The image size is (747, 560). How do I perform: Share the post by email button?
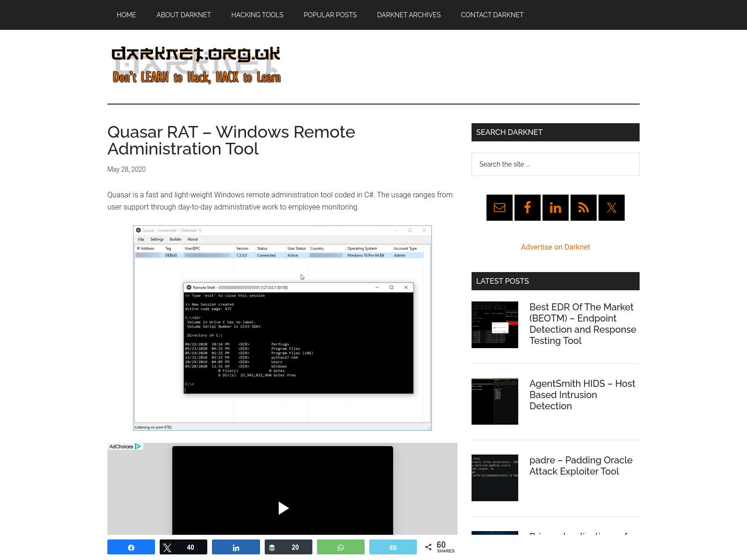click(x=393, y=547)
